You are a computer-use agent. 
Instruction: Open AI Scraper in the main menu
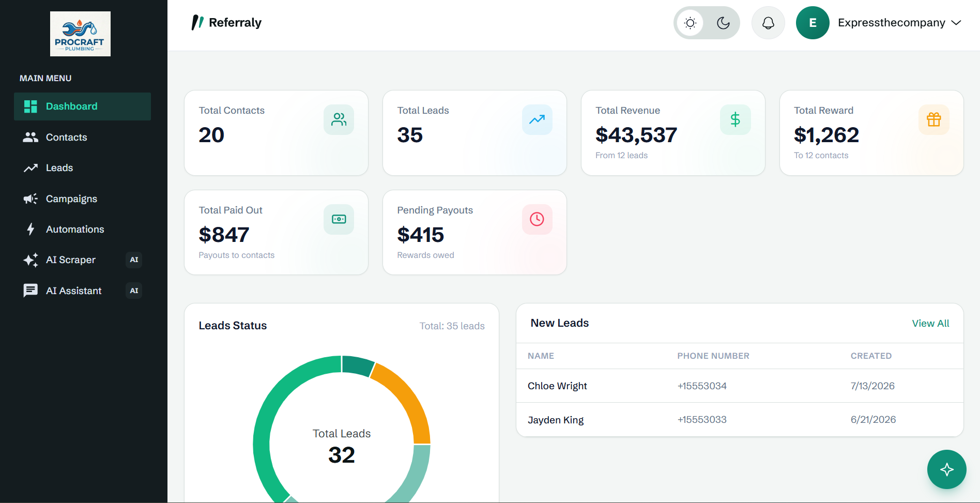(83, 260)
